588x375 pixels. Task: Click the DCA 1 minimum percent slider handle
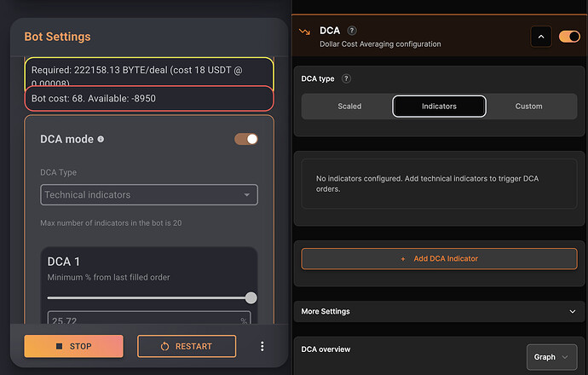[x=251, y=298]
